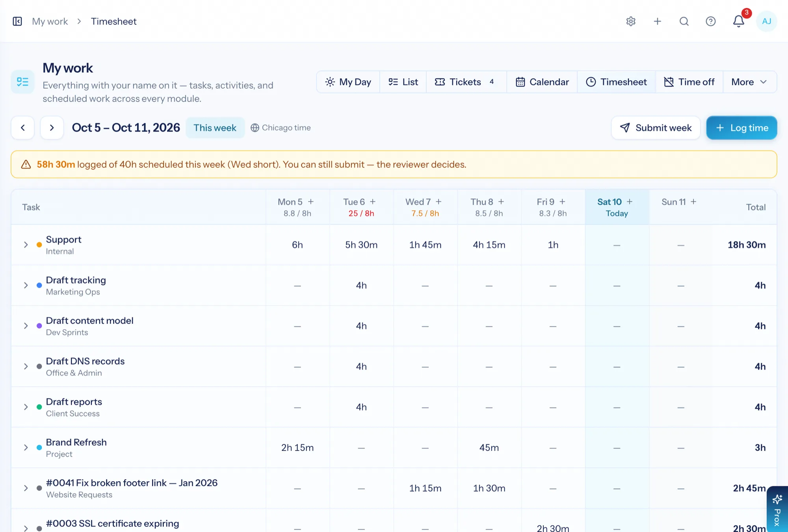This screenshot has width=788, height=532.
Task: Select the Timesheet tab
Action: click(616, 82)
